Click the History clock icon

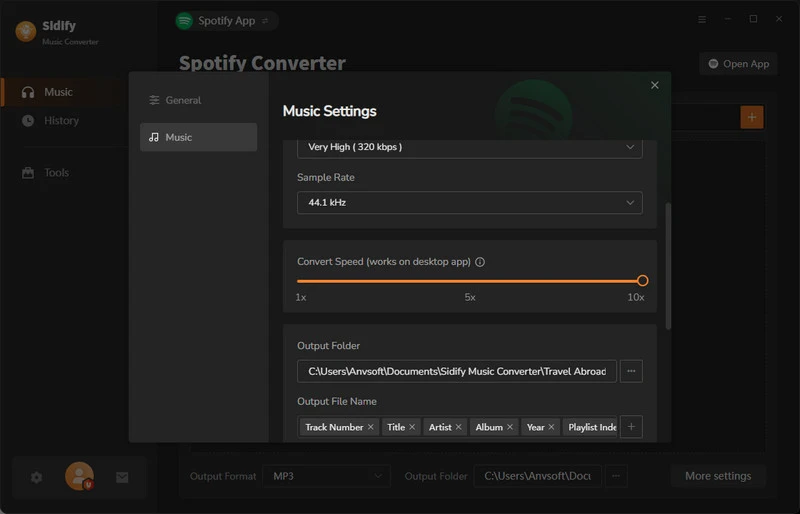tap(28, 120)
